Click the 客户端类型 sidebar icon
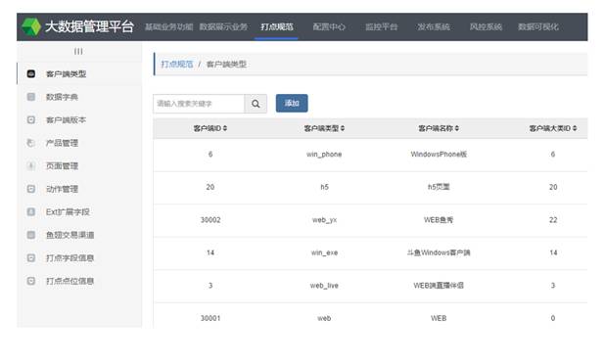 pyautogui.click(x=31, y=73)
